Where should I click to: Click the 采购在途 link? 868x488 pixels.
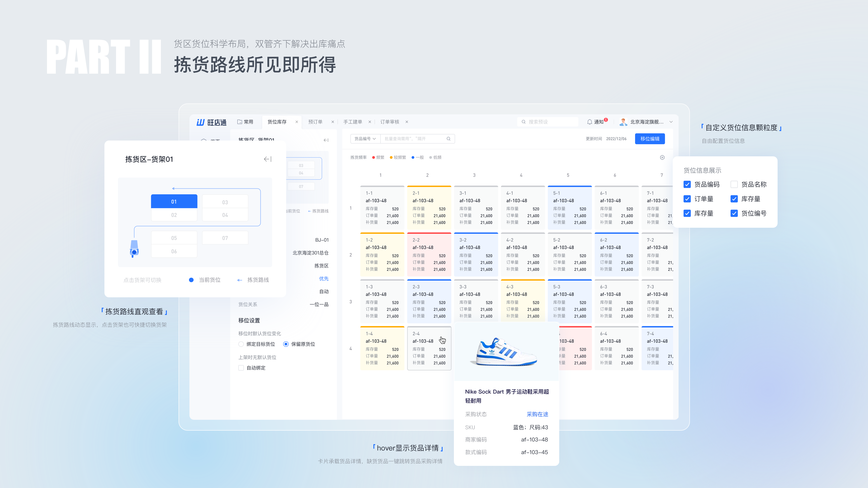tap(537, 414)
